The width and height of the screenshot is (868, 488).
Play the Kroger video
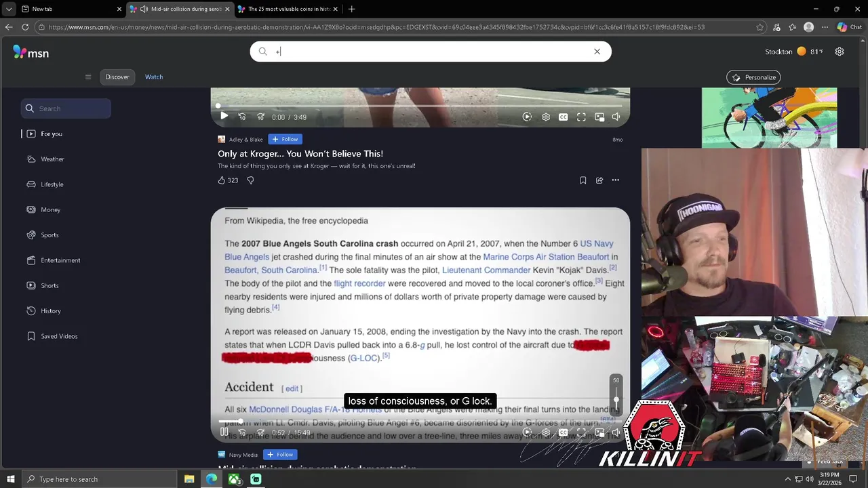(x=224, y=117)
